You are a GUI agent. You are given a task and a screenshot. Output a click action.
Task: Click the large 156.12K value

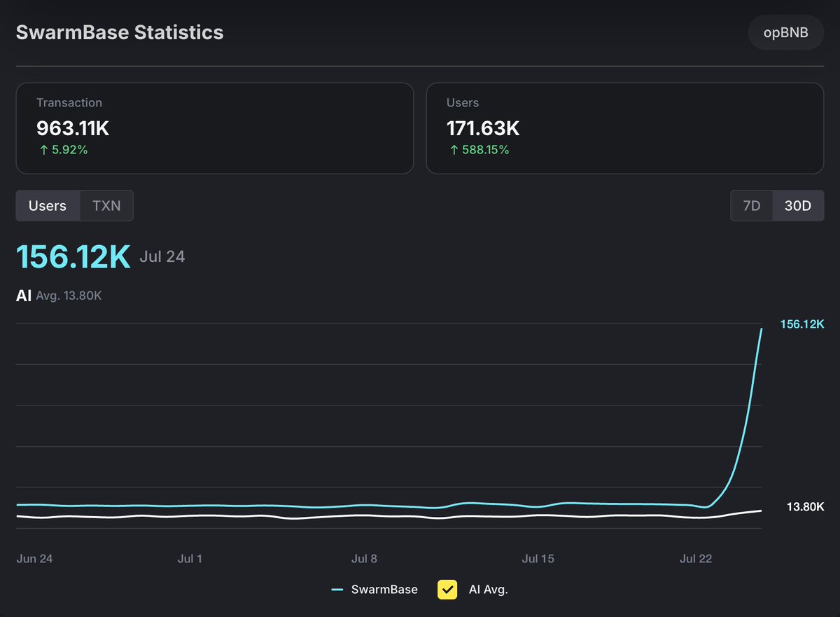[x=73, y=257]
